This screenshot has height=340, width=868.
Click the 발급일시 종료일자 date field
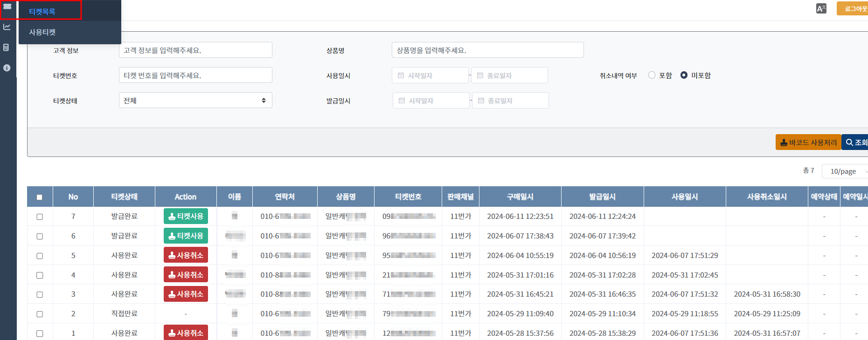(510, 100)
